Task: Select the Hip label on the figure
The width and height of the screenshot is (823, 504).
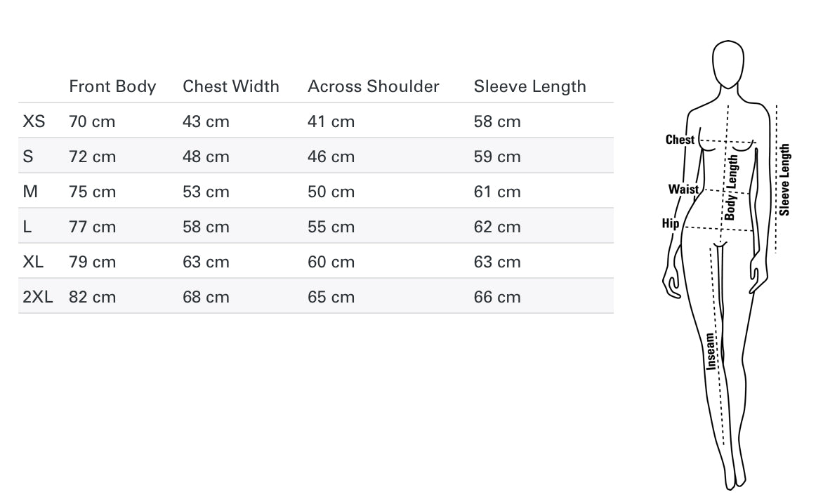Action: [x=671, y=224]
